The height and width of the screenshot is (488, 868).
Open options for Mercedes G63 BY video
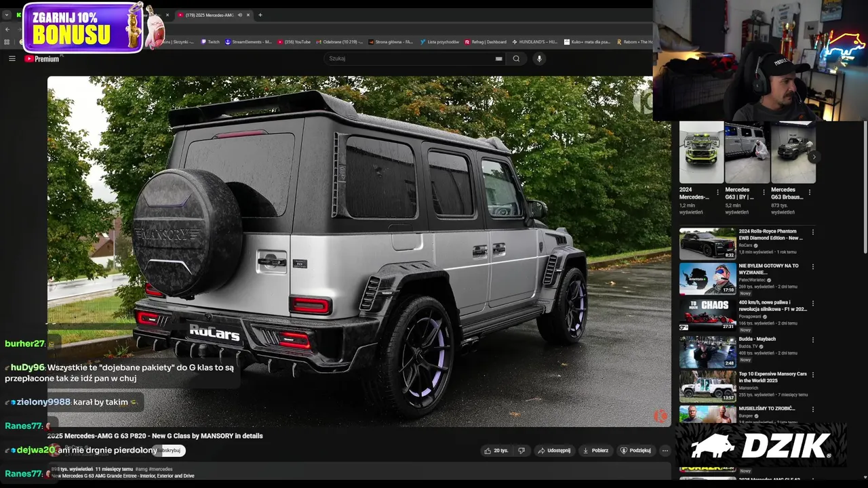point(764,192)
